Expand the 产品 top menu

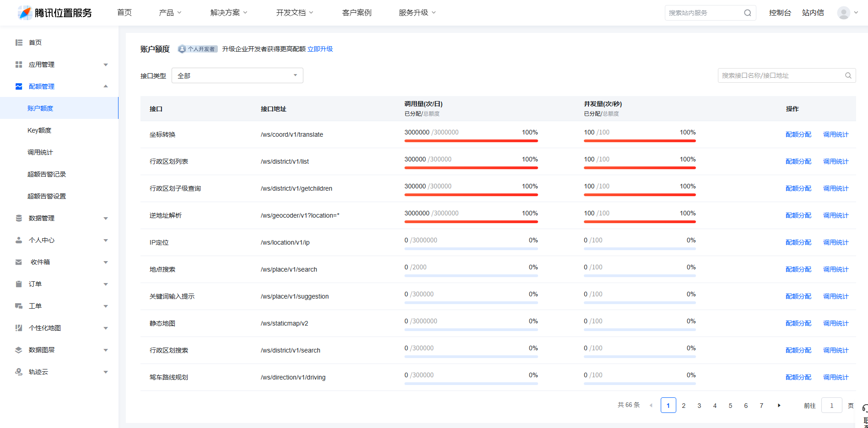point(170,13)
